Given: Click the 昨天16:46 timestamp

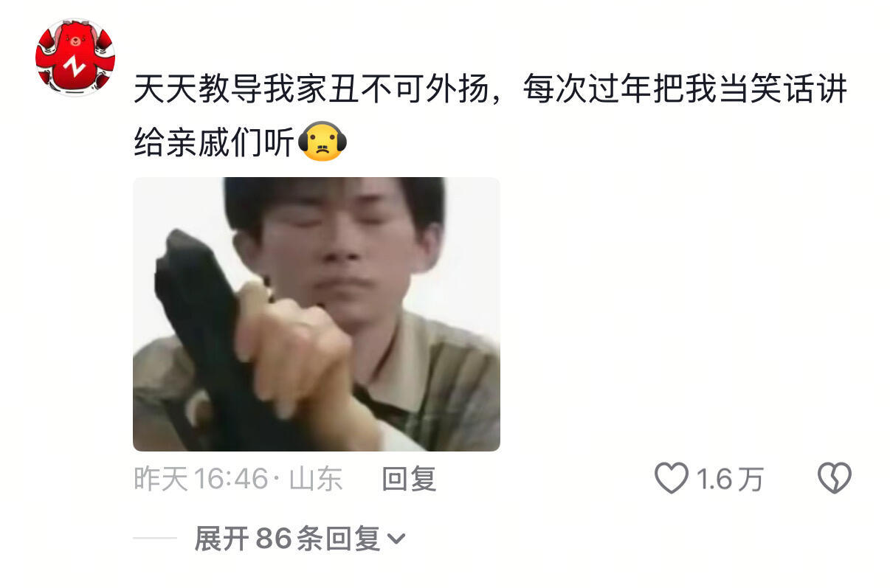Looking at the screenshot, I should click(x=200, y=479).
